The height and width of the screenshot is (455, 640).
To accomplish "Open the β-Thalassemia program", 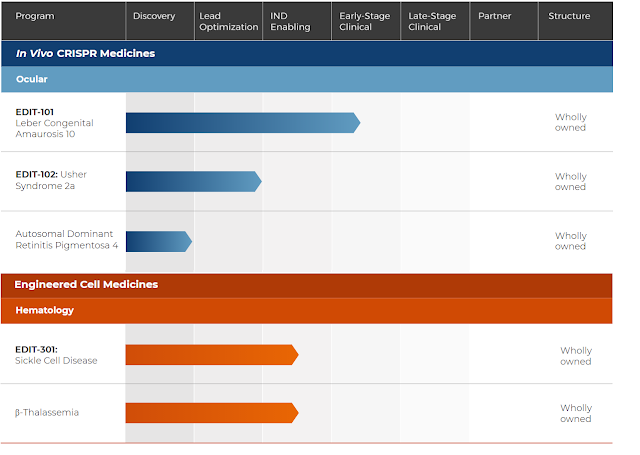I will point(47,413).
